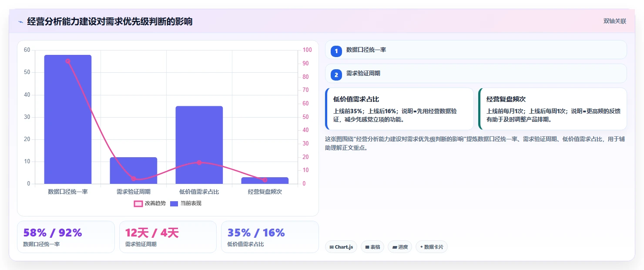
Task: Click left axis value 30
Action: click(x=27, y=117)
